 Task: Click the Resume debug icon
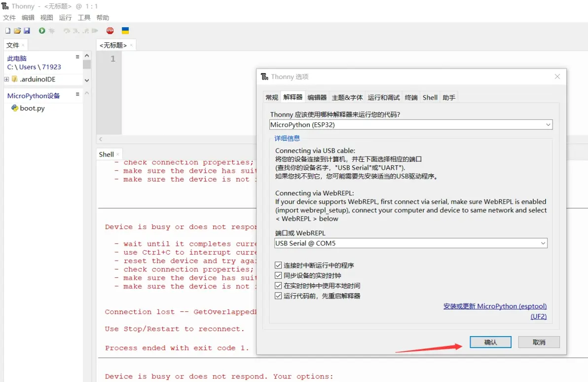pyautogui.click(x=95, y=31)
